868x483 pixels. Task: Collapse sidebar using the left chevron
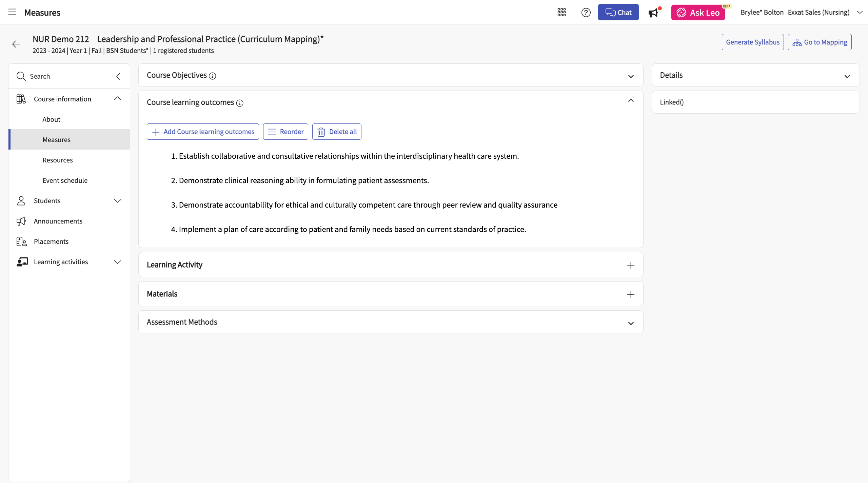pos(118,76)
